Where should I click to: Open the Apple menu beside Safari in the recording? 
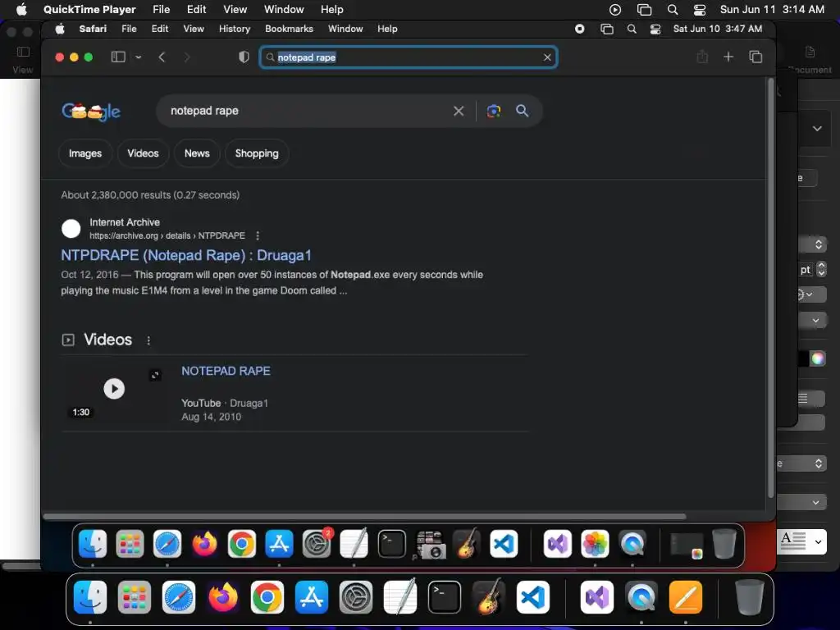(x=60, y=29)
